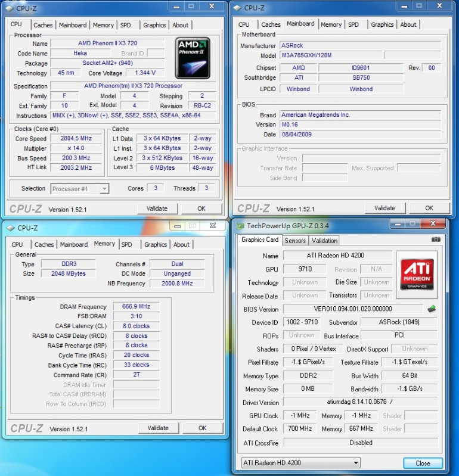Click the Revision value RB-C2
Viewport: 459px width, 476px height.
[x=202, y=105]
